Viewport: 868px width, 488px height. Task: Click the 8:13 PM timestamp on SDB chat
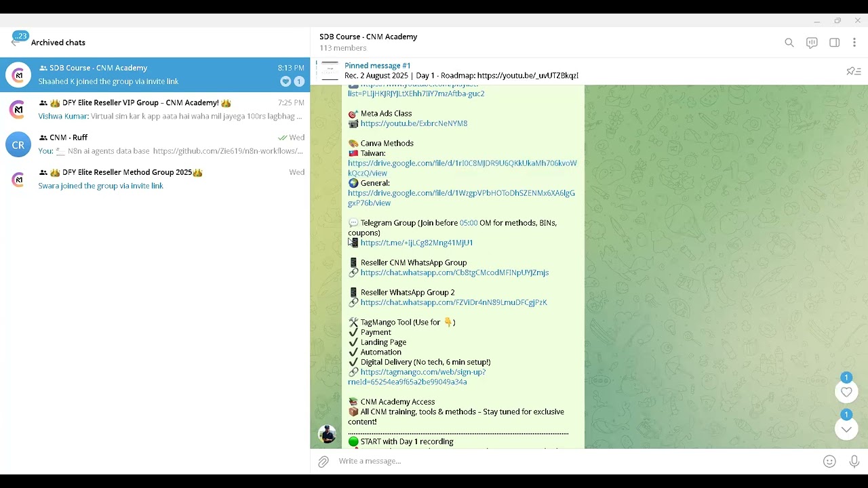click(291, 68)
